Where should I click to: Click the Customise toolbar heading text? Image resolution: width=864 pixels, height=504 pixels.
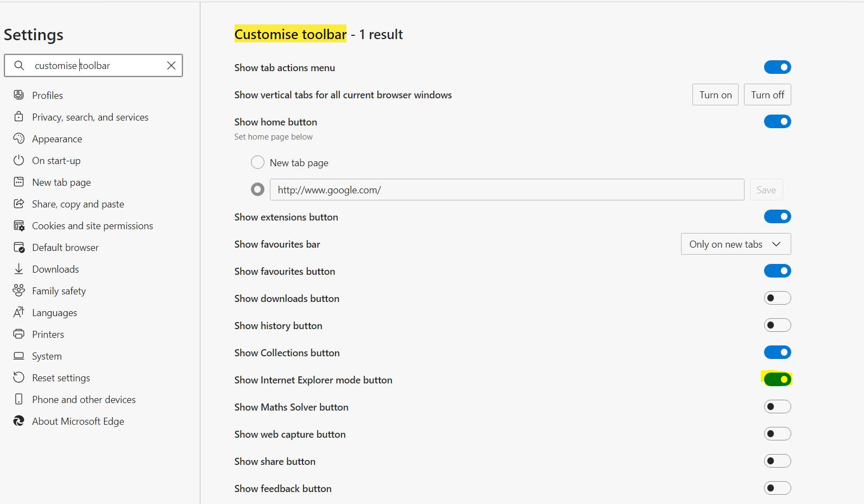pos(291,34)
